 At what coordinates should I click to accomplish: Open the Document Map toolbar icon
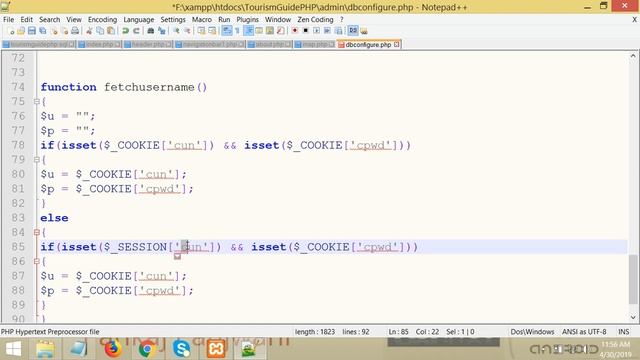pyautogui.click(x=270, y=31)
